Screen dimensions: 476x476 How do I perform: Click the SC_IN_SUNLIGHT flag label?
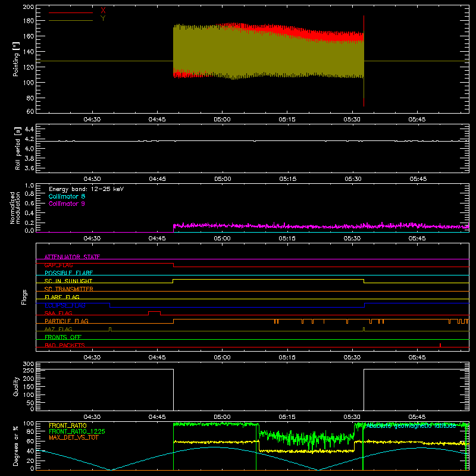pos(68,281)
